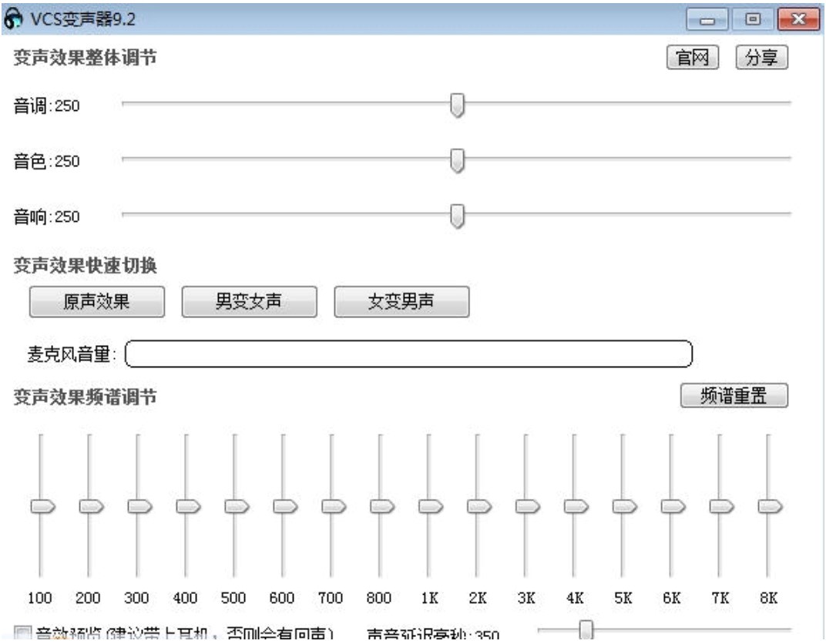Click the 5K equalizer slider handle
This screenshot has height=644, width=826.
[624, 506]
